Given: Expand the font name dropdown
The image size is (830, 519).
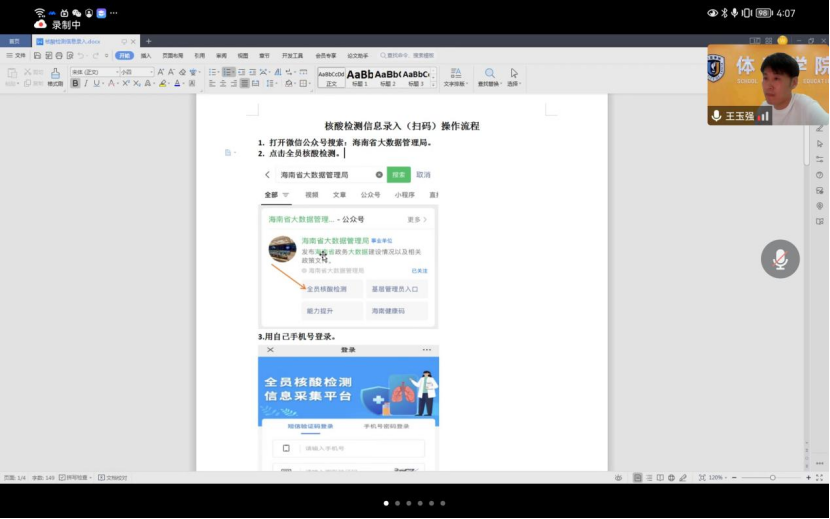Looking at the screenshot, I should tap(115, 72).
